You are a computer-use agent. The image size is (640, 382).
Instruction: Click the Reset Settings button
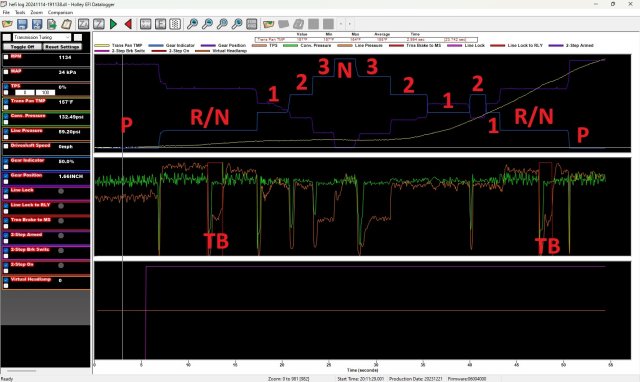pyautogui.click(x=62, y=47)
